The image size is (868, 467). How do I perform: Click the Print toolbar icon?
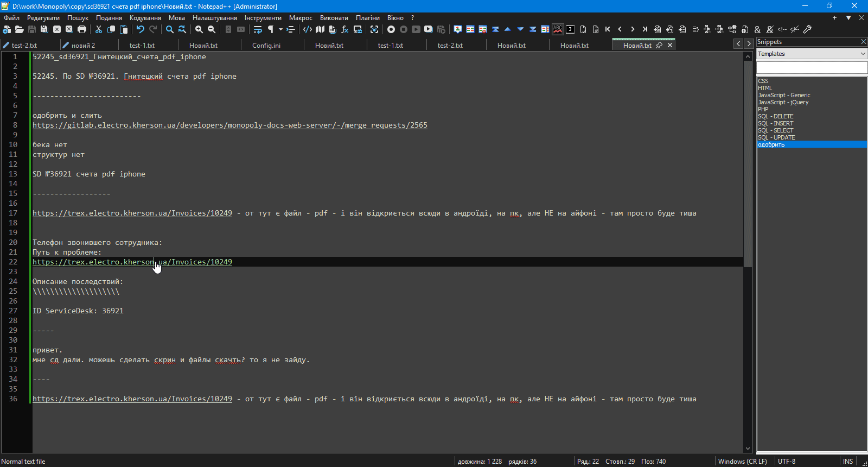point(82,29)
